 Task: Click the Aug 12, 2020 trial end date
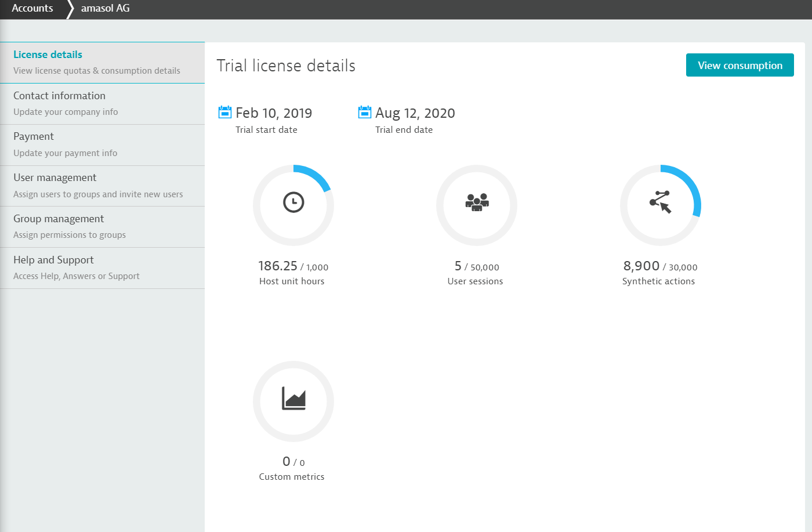[415, 113]
